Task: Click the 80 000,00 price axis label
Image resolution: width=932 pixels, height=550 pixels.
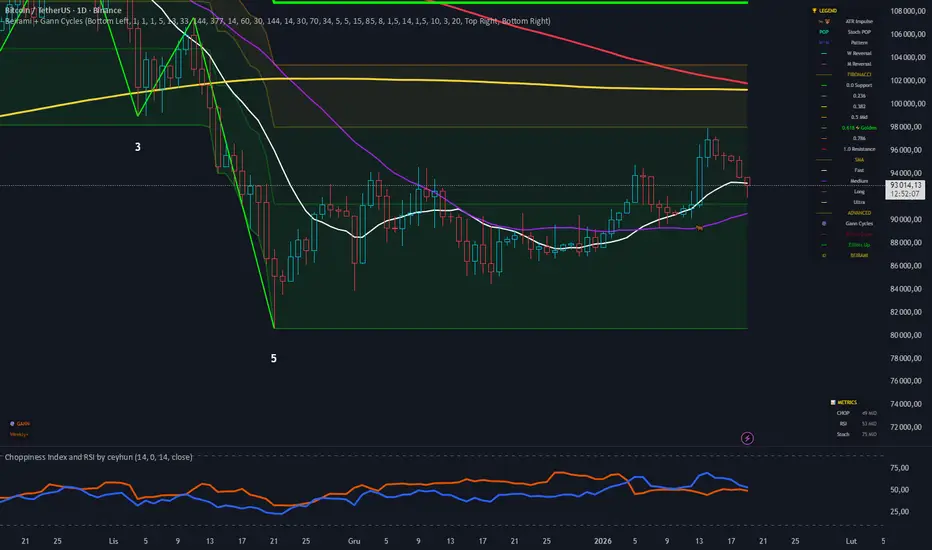Action: pyautogui.click(x=908, y=335)
